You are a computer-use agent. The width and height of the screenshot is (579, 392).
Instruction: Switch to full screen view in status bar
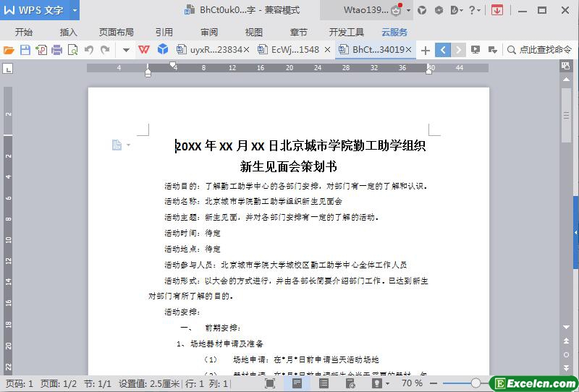click(270, 383)
